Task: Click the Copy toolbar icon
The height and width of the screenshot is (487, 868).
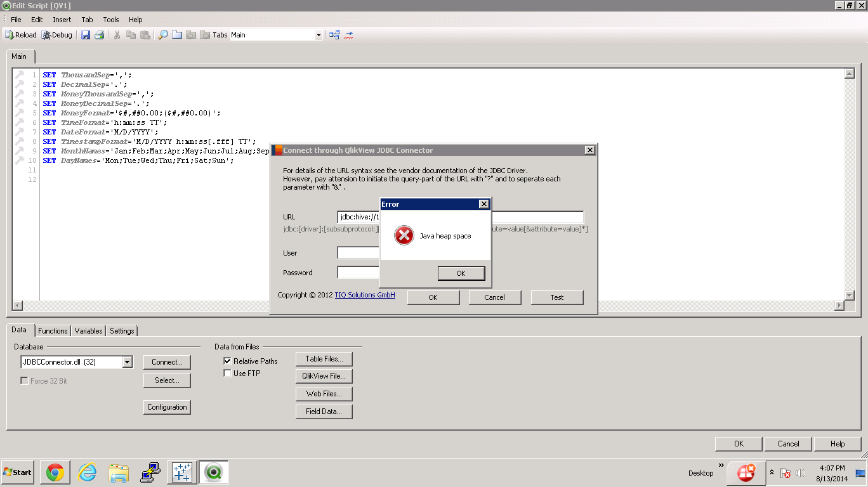Action: [x=131, y=35]
